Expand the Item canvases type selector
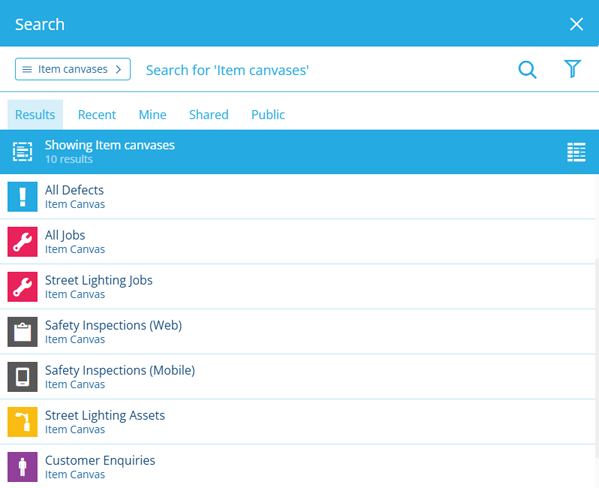The image size is (599, 488). (x=73, y=69)
